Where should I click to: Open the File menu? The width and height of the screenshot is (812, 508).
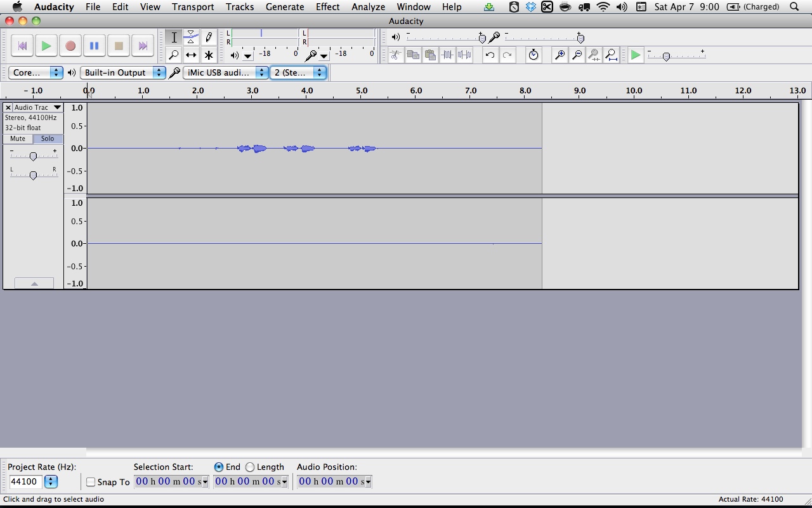pyautogui.click(x=93, y=7)
